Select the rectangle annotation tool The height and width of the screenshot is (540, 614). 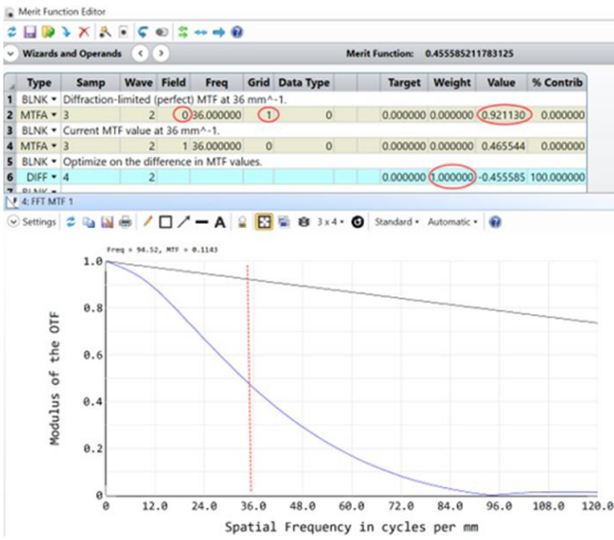(165, 221)
